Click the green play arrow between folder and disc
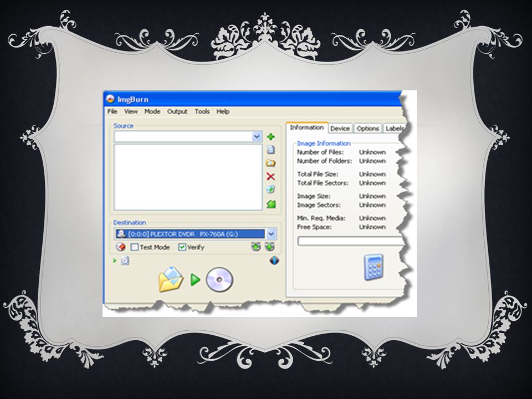Image resolution: width=532 pixels, height=399 pixels. pyautogui.click(x=195, y=280)
